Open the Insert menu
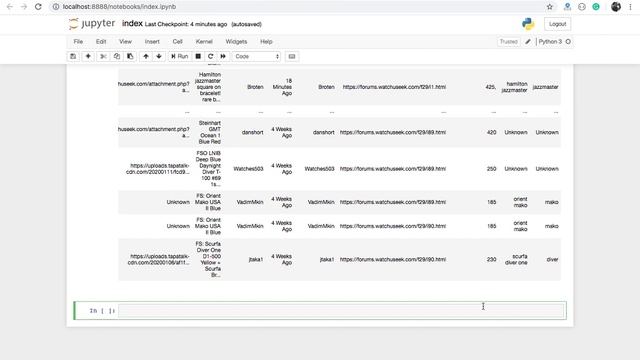Screen dimensions: 640x360 coord(152,42)
